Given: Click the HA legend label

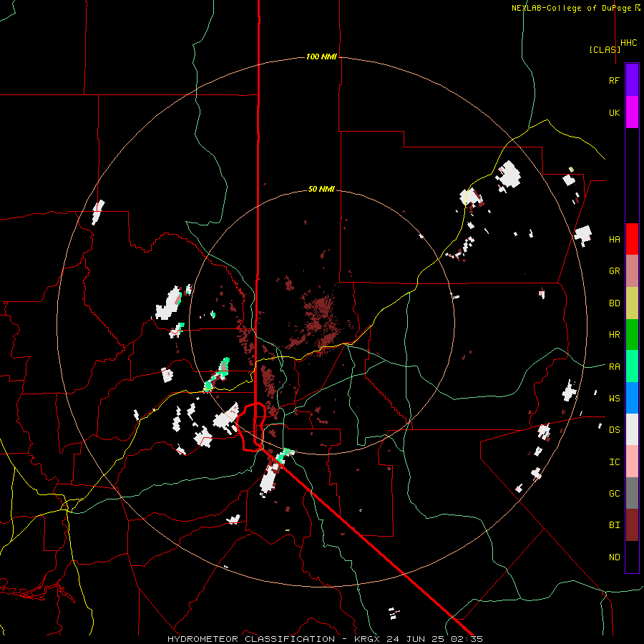Looking at the screenshot, I should (614, 240).
